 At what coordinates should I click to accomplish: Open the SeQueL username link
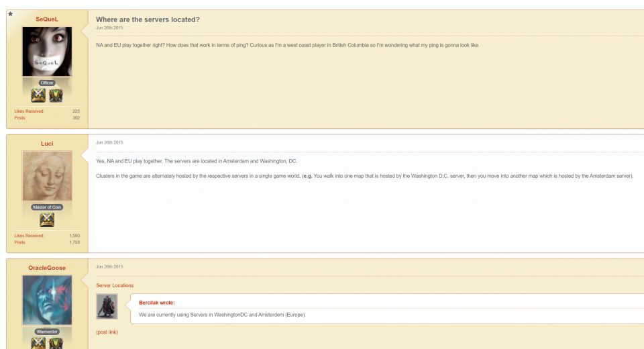(x=47, y=19)
